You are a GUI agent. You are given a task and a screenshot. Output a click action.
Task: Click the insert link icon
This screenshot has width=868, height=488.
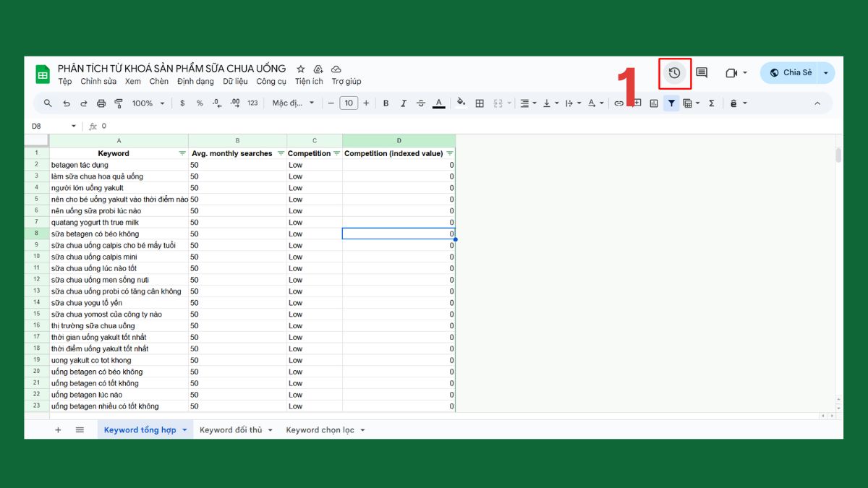point(619,103)
